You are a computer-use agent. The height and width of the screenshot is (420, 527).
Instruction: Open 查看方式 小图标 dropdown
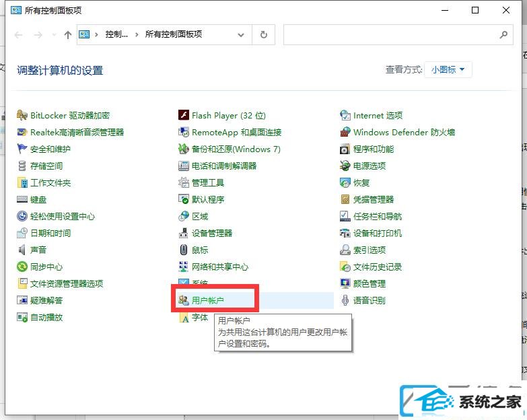coord(448,69)
